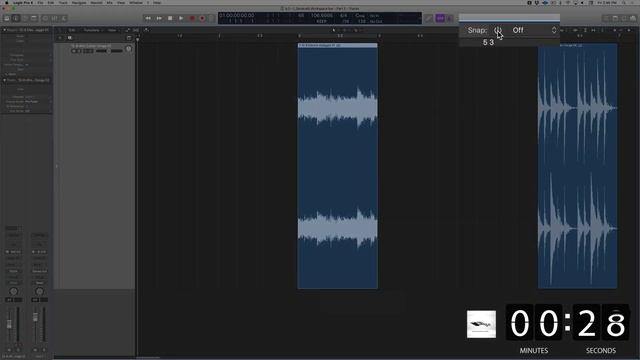Open the Browsers icon at far right
Image resolution: width=640 pixels, height=360 pixels.
point(633,18)
